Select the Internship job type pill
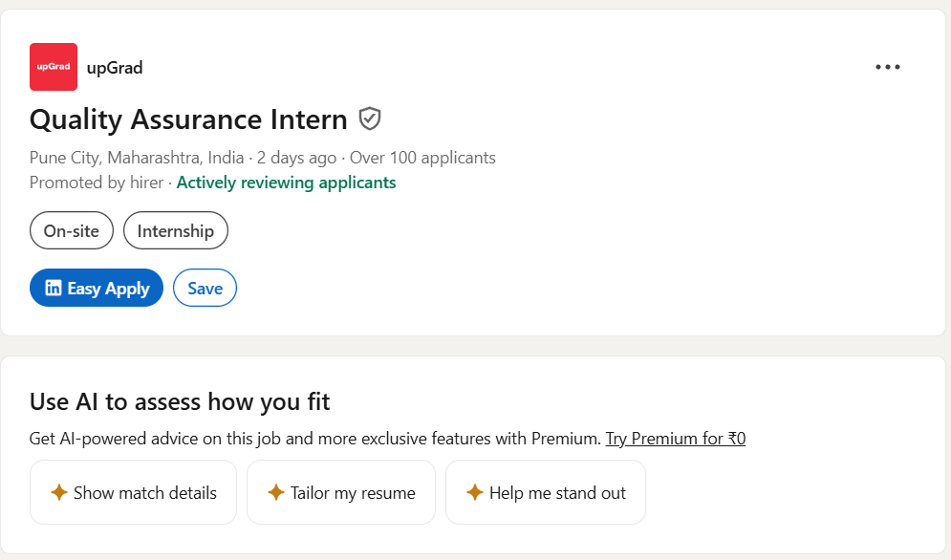This screenshot has height=560, width=951. [x=176, y=231]
